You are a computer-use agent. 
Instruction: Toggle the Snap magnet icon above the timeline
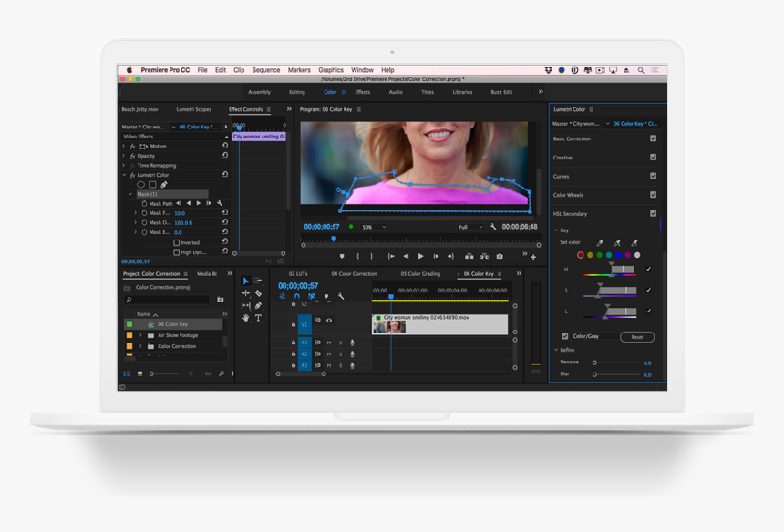(297, 295)
